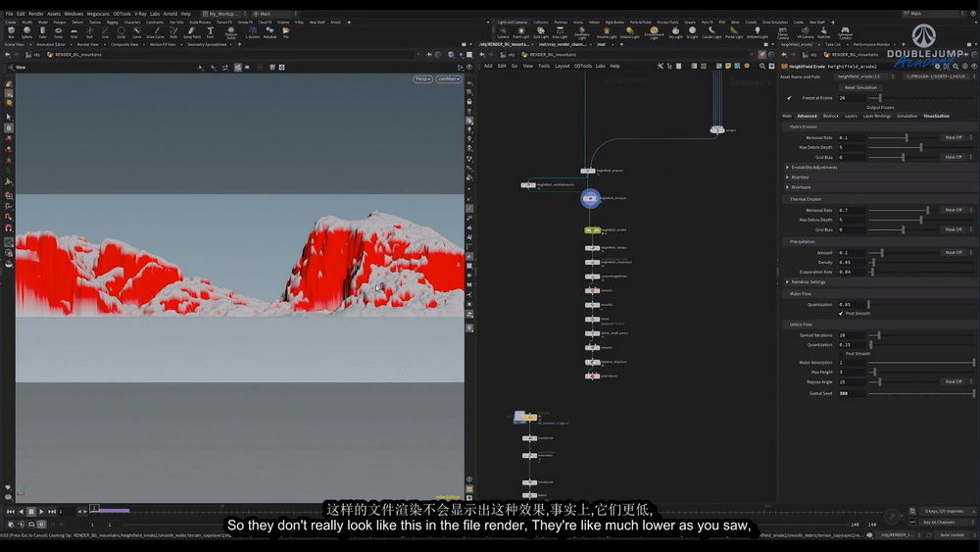Click the Global Seed input field
The height and width of the screenshot is (552, 980).
tap(852, 394)
